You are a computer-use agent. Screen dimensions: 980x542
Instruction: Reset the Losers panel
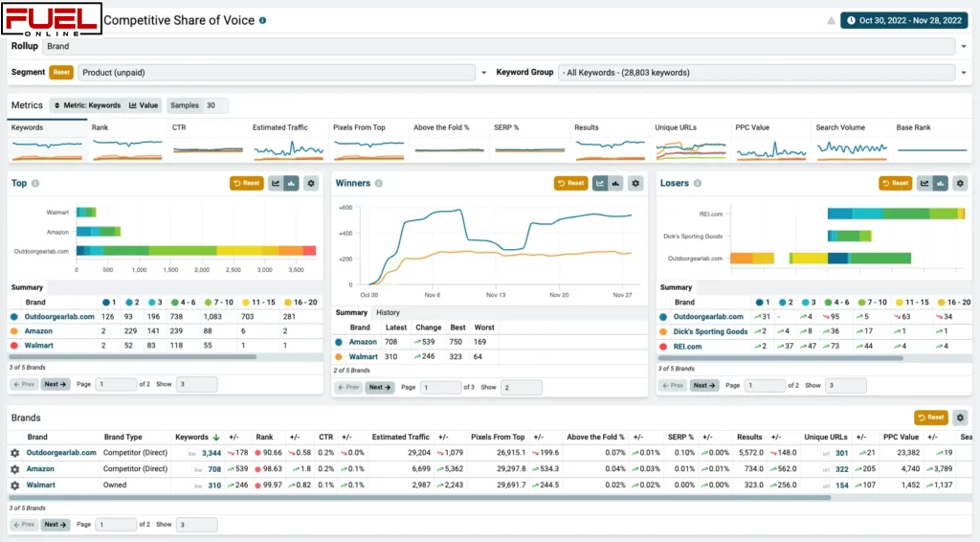pos(895,183)
